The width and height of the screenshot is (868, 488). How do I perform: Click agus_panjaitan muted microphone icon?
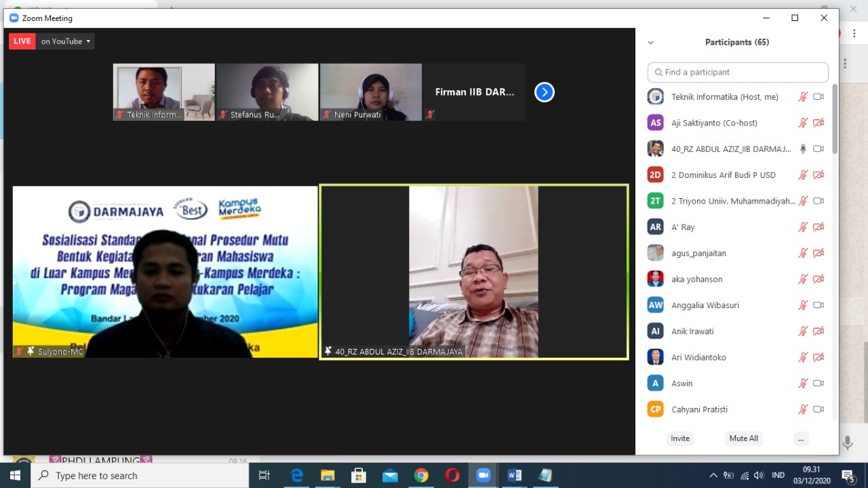[803, 253]
